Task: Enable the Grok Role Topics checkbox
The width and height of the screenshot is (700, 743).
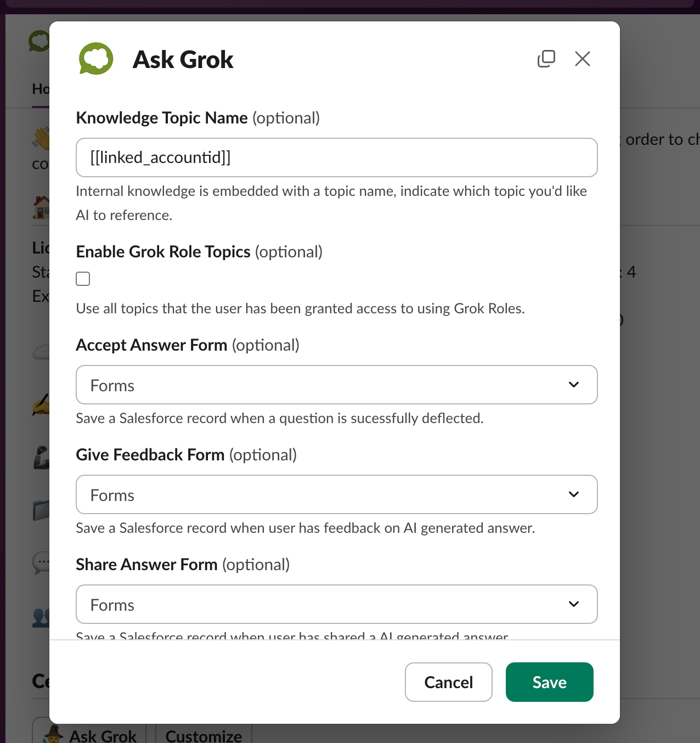Action: click(x=83, y=279)
